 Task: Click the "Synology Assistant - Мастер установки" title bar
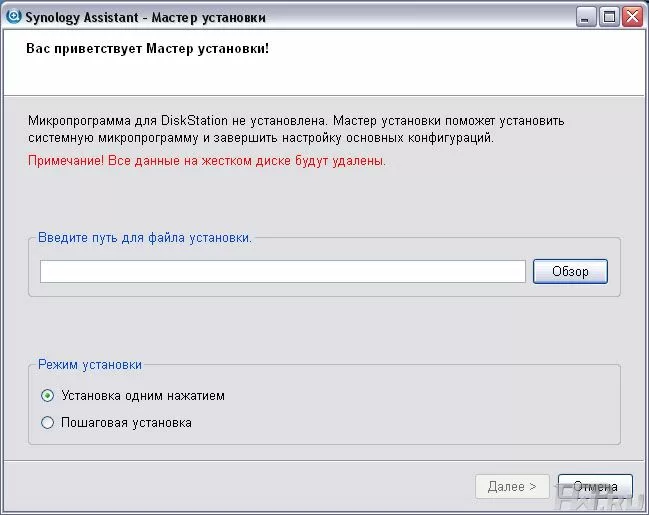[200, 17]
